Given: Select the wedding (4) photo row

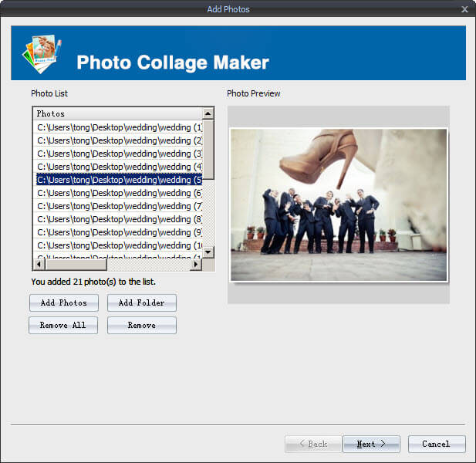Looking at the screenshot, I should point(118,167).
